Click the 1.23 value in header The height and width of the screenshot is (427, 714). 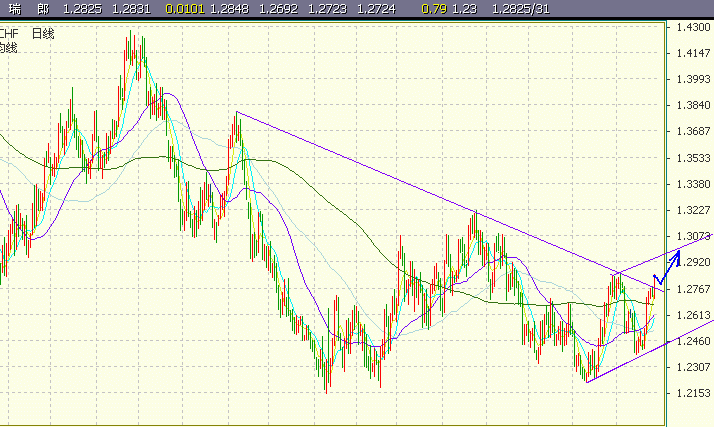pyautogui.click(x=464, y=9)
